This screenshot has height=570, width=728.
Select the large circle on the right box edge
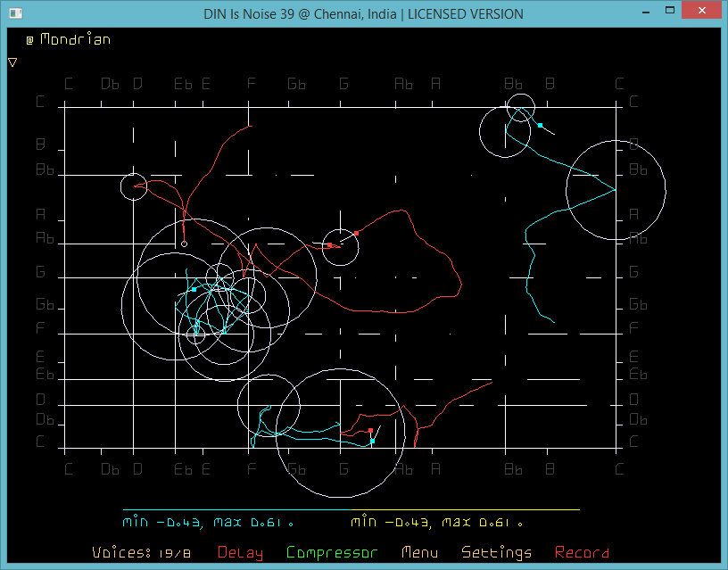pyautogui.click(x=616, y=190)
